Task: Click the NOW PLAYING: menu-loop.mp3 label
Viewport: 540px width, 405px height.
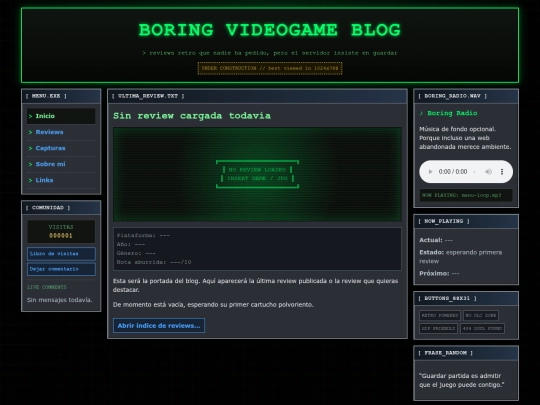Action: click(x=466, y=195)
